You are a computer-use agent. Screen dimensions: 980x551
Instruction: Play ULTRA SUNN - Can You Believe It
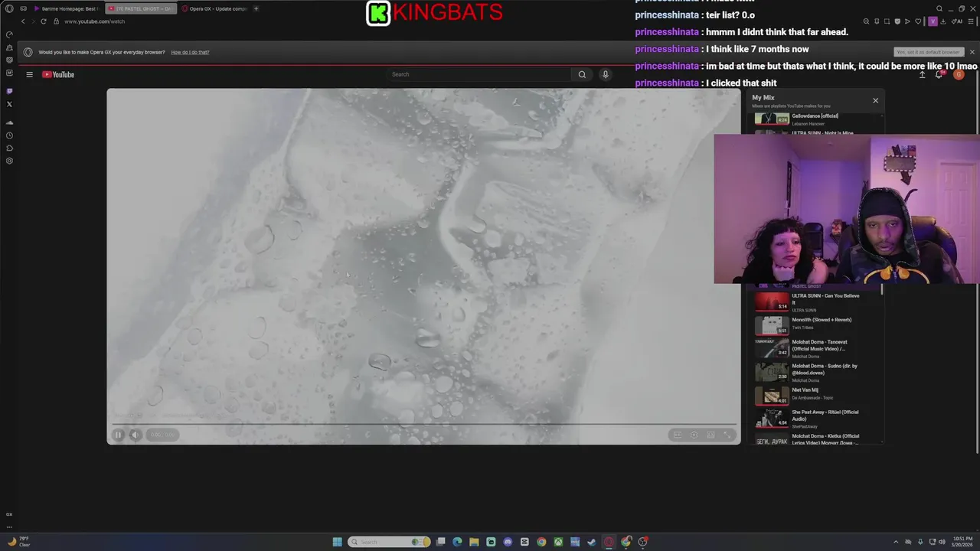tap(816, 302)
